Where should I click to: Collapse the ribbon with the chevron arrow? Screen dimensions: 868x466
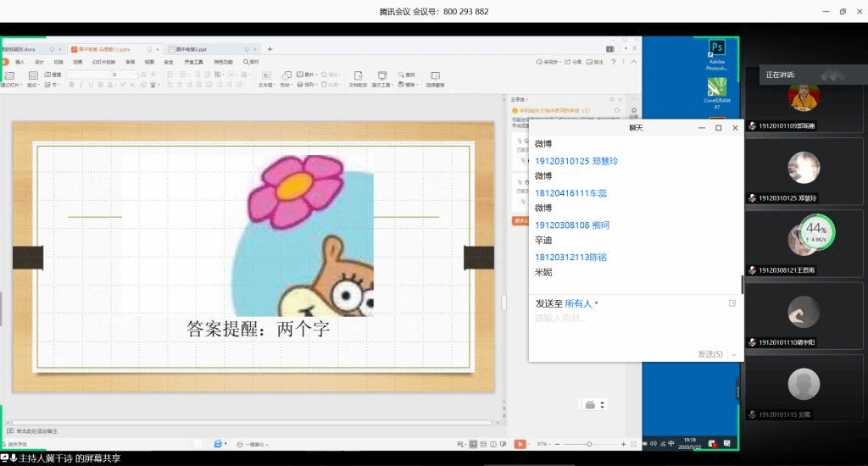(635, 62)
